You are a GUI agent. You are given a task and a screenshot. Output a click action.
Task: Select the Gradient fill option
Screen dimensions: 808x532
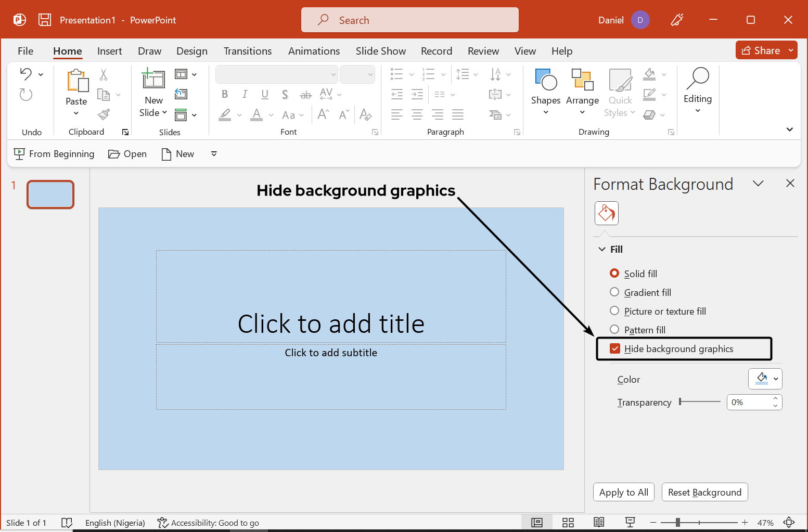coord(614,292)
